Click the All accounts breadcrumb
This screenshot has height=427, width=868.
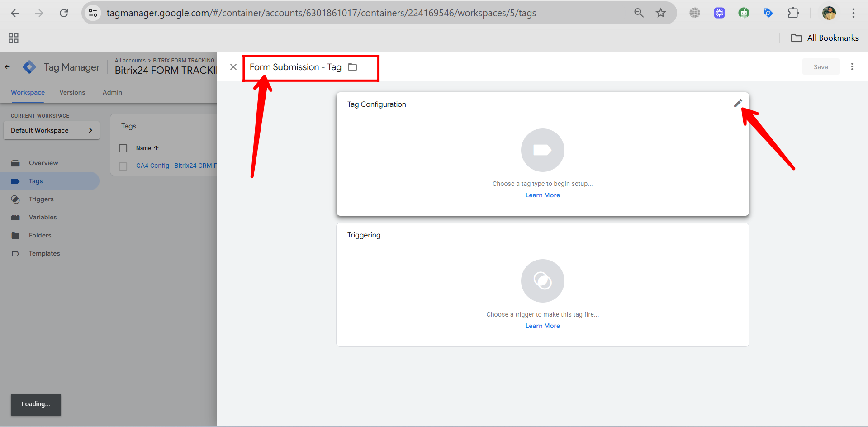tap(130, 61)
